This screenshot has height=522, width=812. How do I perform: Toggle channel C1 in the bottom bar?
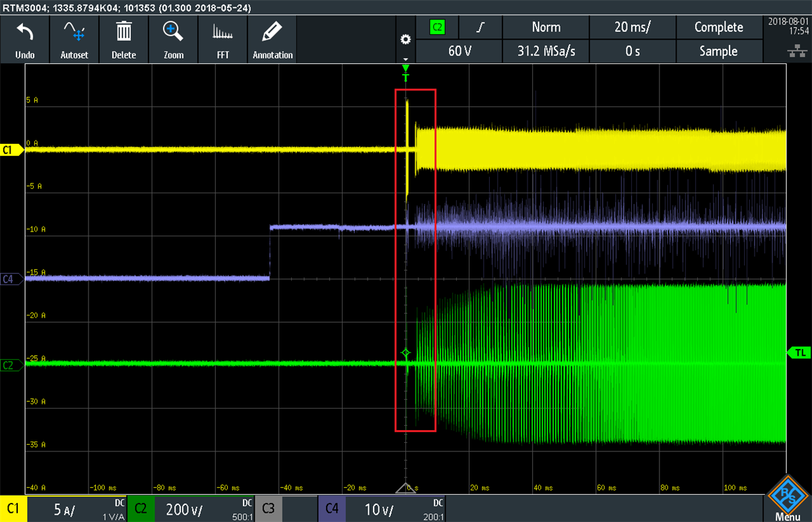click(13, 509)
